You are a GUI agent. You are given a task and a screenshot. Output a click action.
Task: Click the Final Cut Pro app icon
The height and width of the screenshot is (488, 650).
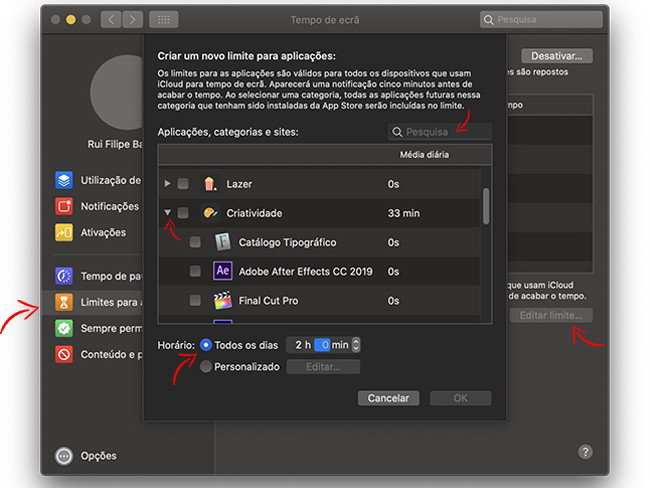click(222, 300)
